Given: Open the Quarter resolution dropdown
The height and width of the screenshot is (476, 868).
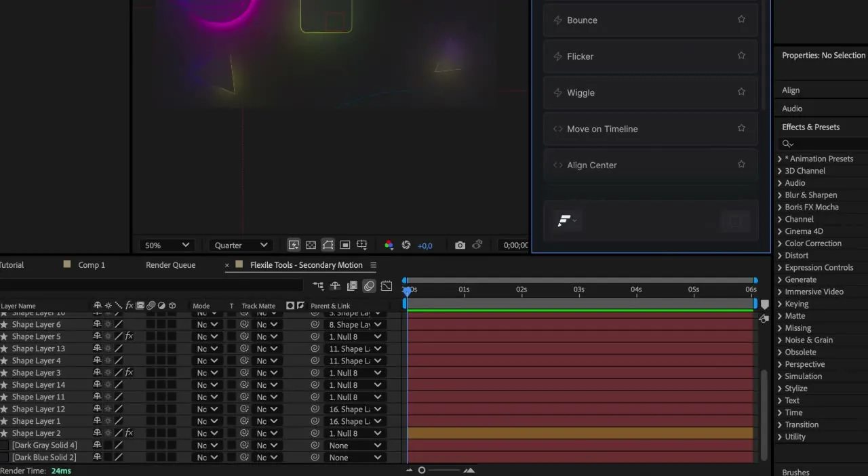Looking at the screenshot, I should [241, 245].
